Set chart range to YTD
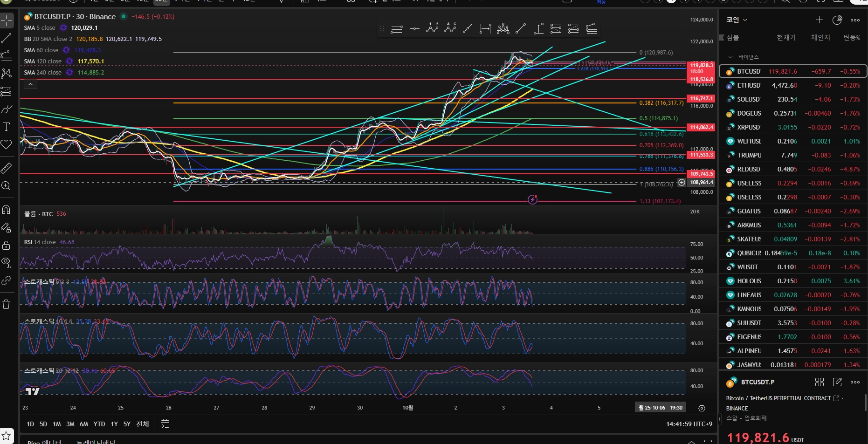This screenshot has width=868, height=444. (x=99, y=424)
